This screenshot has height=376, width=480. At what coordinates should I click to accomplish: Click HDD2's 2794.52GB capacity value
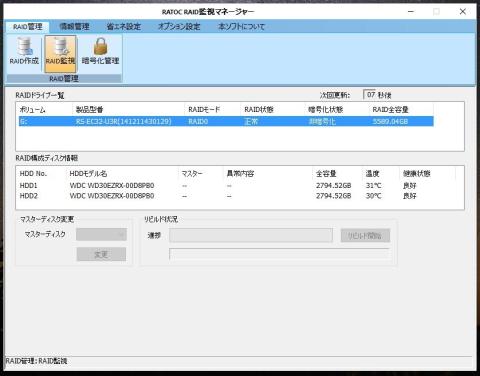pos(334,196)
